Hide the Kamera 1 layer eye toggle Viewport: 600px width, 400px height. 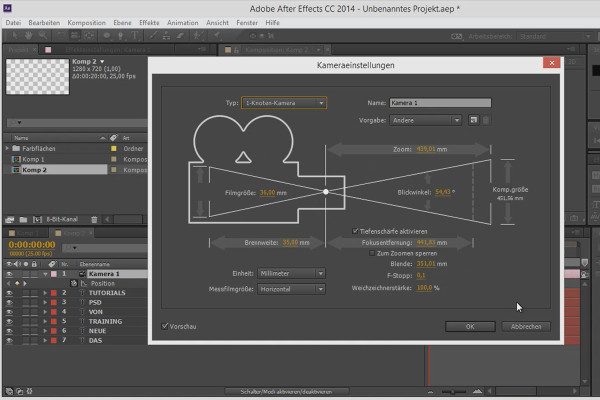point(9,274)
